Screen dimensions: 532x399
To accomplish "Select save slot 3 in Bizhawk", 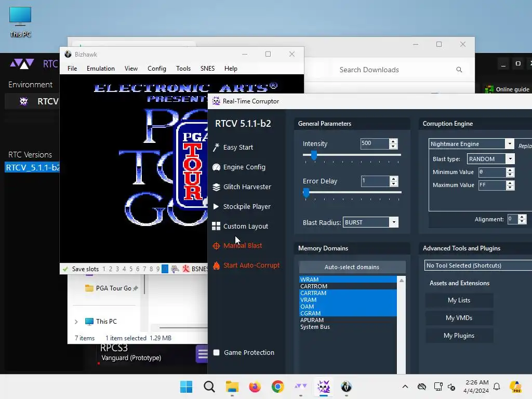I will (x=117, y=269).
